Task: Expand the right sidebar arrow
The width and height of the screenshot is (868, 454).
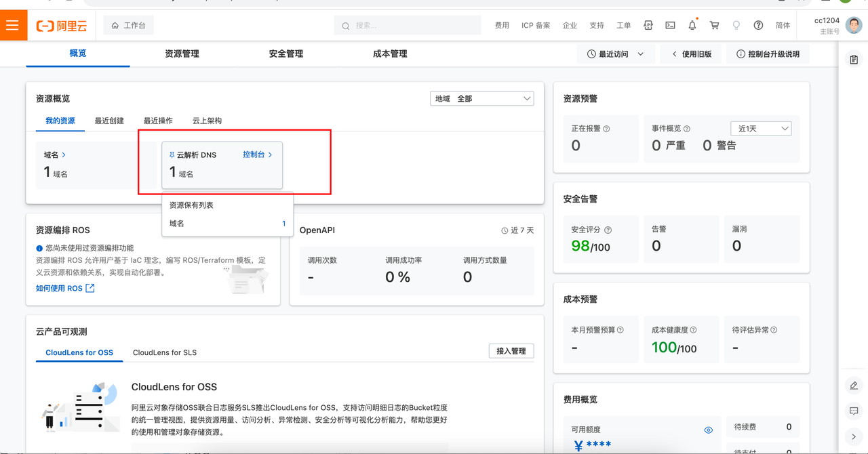Action: coord(854,436)
